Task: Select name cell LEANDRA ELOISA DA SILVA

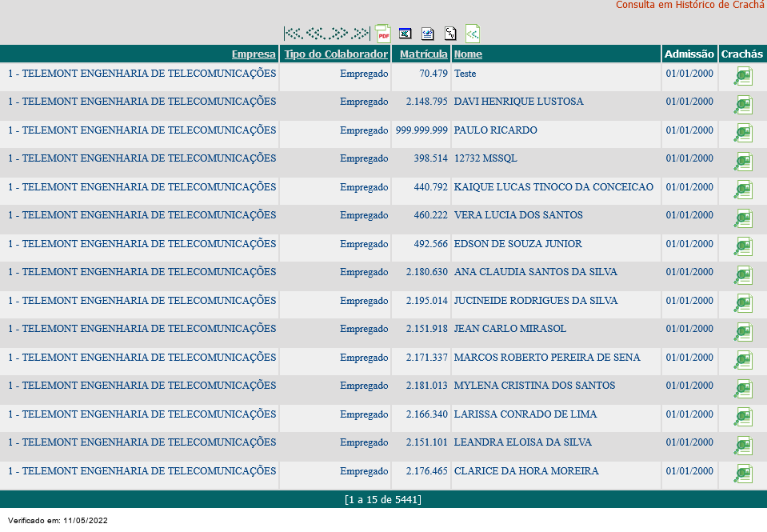Action: click(x=523, y=442)
